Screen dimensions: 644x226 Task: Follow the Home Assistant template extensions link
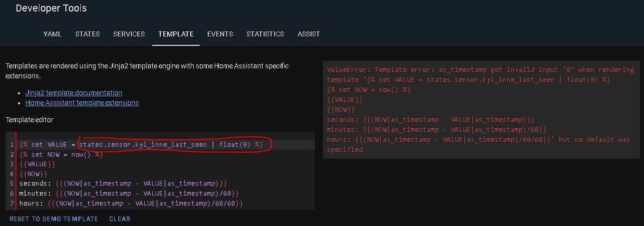[x=82, y=103]
